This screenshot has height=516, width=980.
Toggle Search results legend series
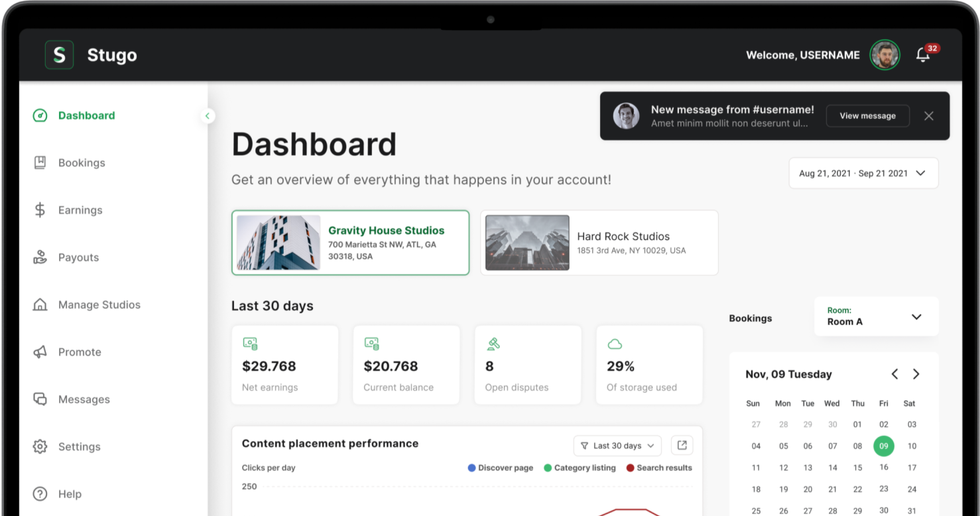[x=658, y=468]
